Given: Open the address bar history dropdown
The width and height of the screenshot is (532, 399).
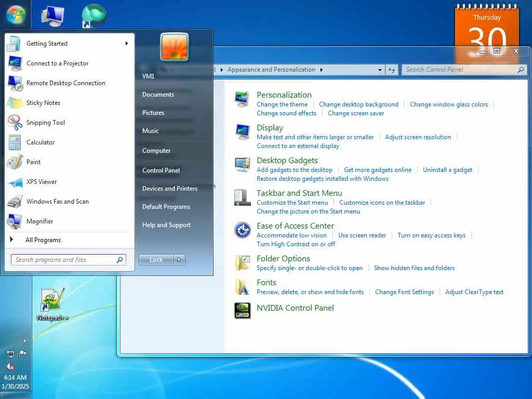Looking at the screenshot, I should (380, 70).
